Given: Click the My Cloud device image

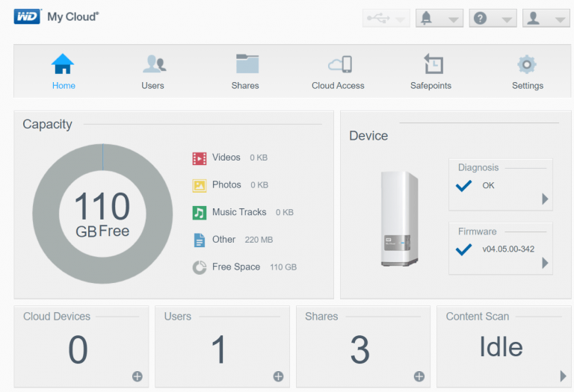Looking at the screenshot, I should [x=399, y=219].
